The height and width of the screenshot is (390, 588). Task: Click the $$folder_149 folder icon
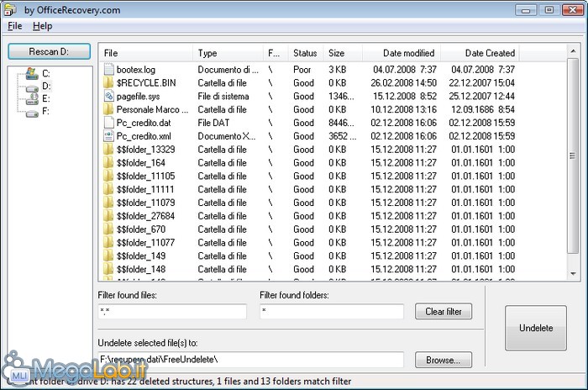click(108, 256)
